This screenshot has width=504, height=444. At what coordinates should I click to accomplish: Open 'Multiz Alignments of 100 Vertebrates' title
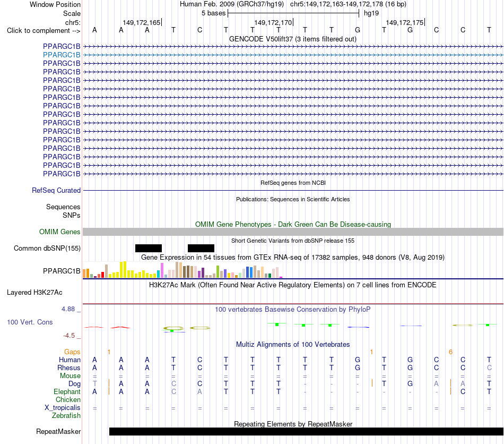(293, 345)
